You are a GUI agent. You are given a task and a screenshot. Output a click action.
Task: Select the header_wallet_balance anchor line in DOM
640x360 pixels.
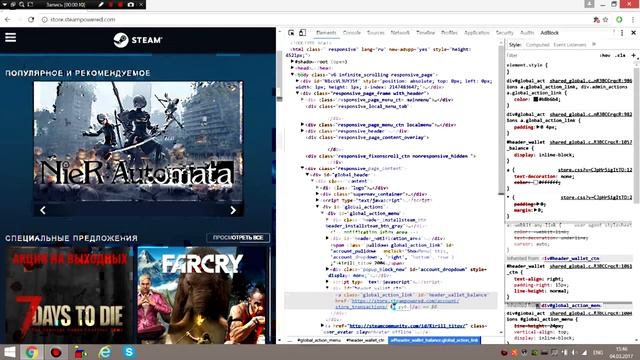point(391,301)
